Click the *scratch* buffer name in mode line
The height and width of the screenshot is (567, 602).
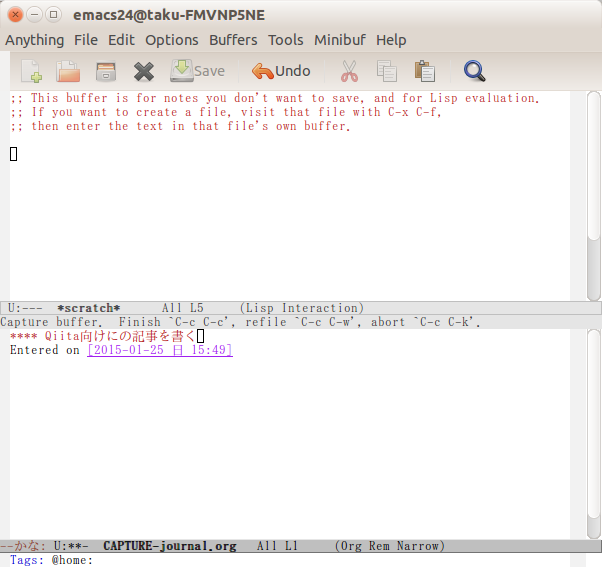[x=89, y=308]
